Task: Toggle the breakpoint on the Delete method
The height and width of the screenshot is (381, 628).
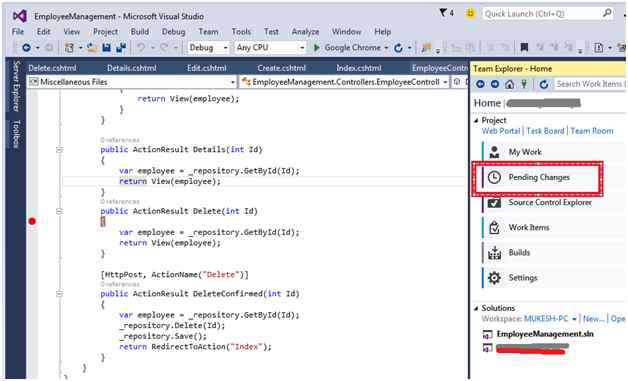Action: point(32,221)
